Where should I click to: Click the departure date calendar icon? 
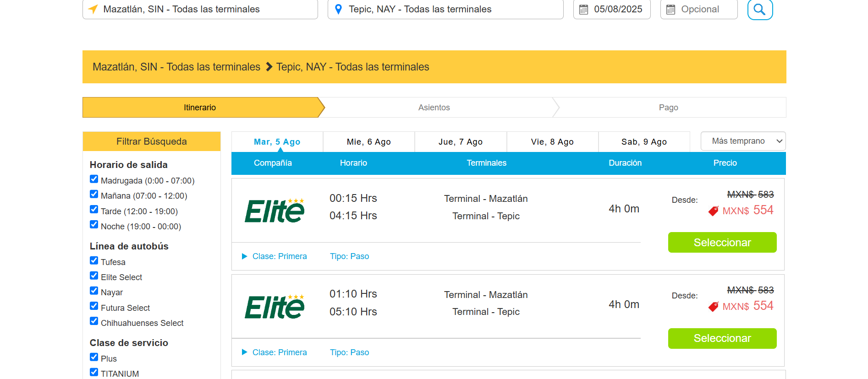pos(583,9)
